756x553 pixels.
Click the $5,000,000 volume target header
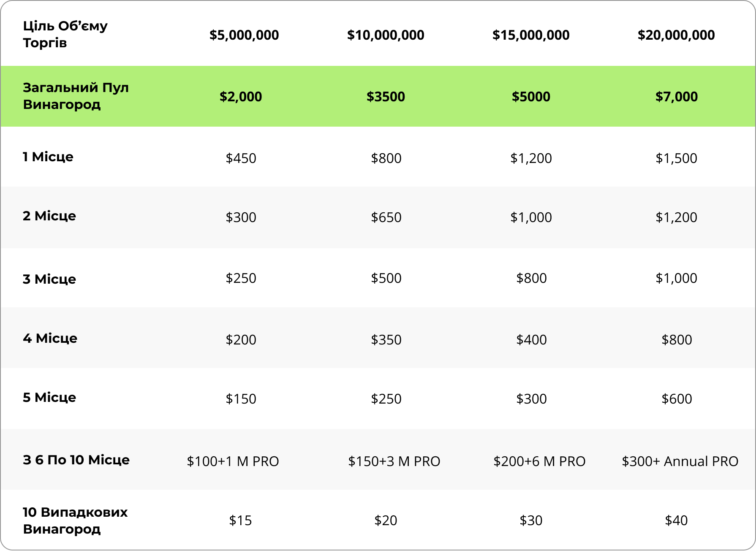click(244, 35)
